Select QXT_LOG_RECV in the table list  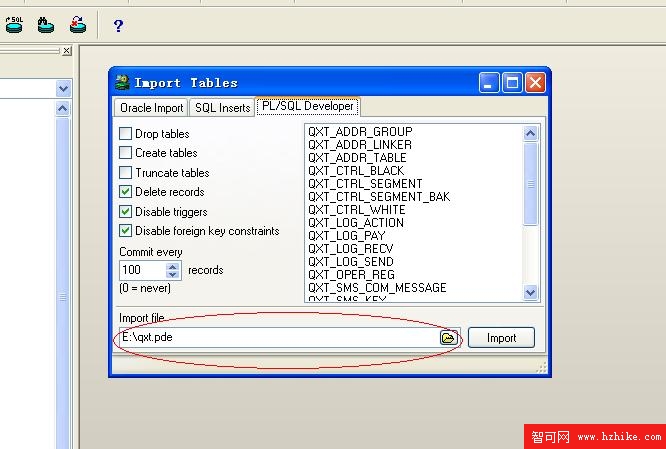[351, 249]
